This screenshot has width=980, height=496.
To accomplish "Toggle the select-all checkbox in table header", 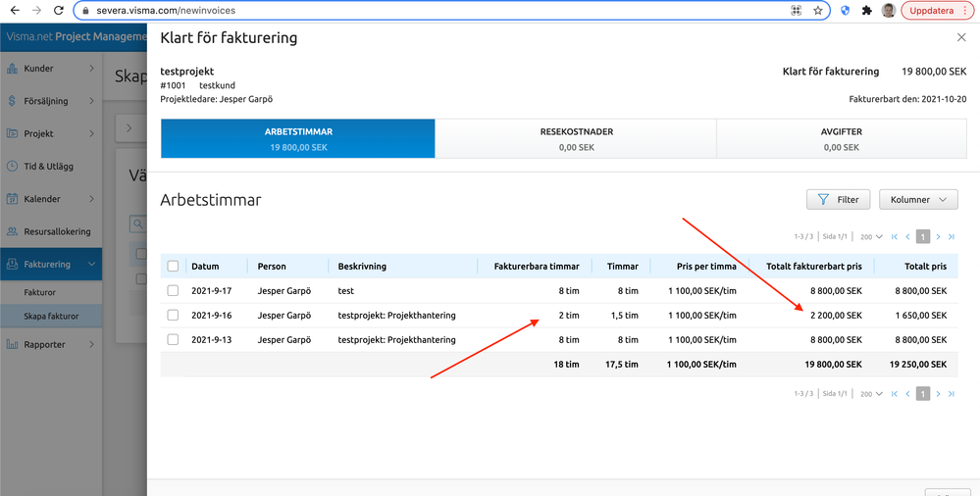I will coord(173,266).
